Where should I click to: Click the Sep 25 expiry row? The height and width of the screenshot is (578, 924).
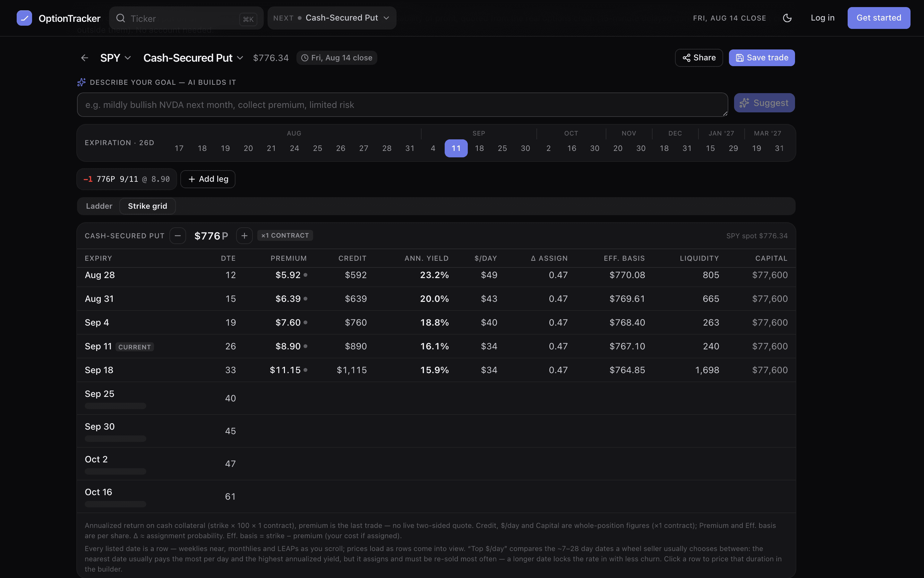coord(436,398)
